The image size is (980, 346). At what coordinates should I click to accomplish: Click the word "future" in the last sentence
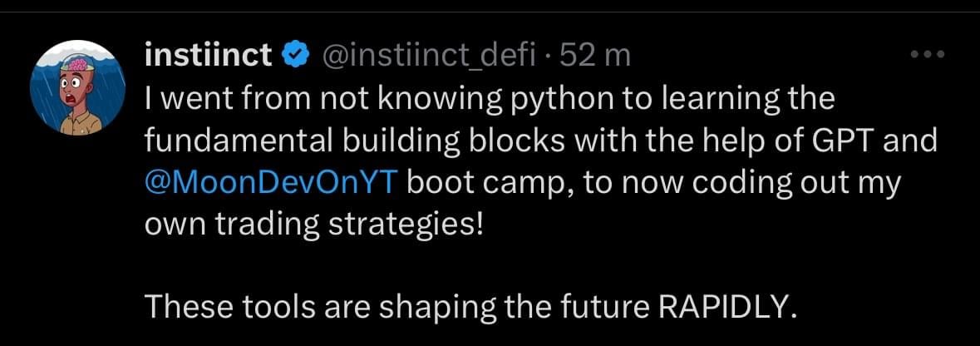[x=595, y=308]
